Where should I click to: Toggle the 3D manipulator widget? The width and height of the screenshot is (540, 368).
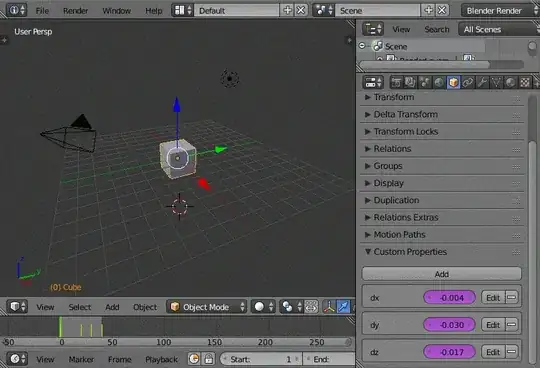tap(329, 306)
